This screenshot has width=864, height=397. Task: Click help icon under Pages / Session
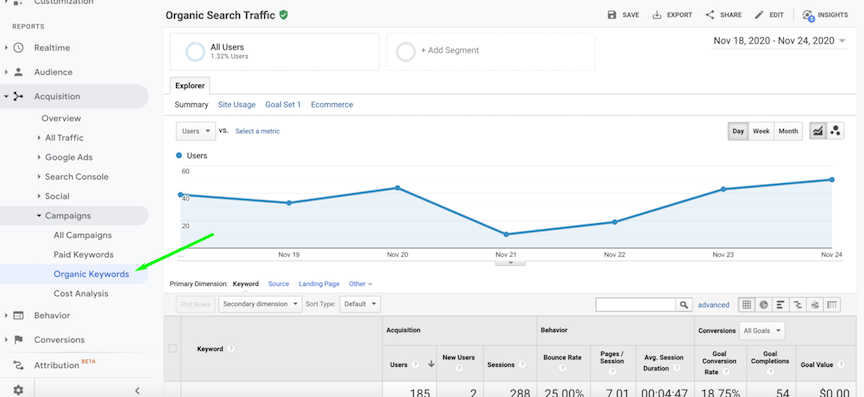[613, 371]
